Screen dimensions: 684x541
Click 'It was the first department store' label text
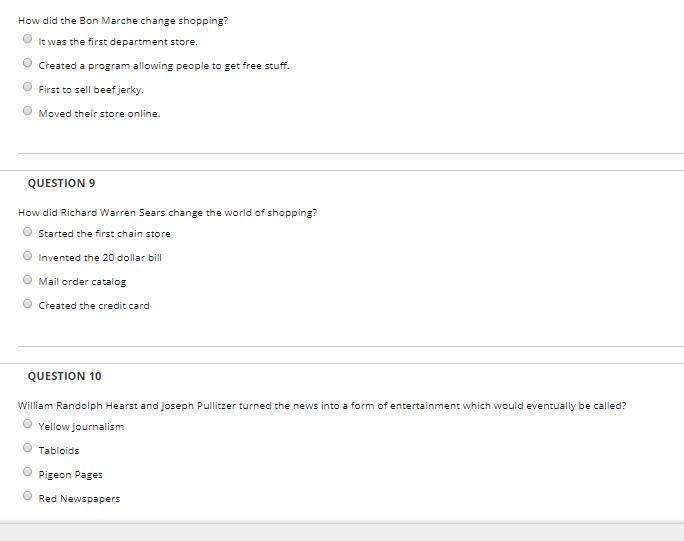pos(118,42)
